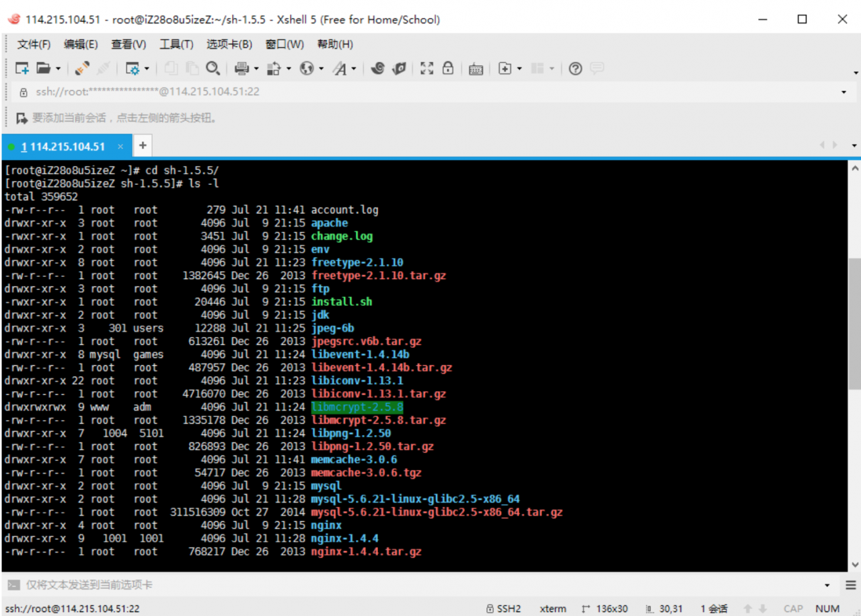Click the SSH2 status bar indicator
This screenshot has width=861, height=616.
click(x=503, y=609)
